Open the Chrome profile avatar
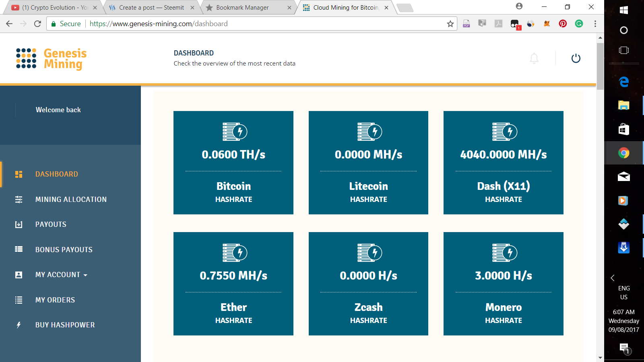 pyautogui.click(x=519, y=6)
